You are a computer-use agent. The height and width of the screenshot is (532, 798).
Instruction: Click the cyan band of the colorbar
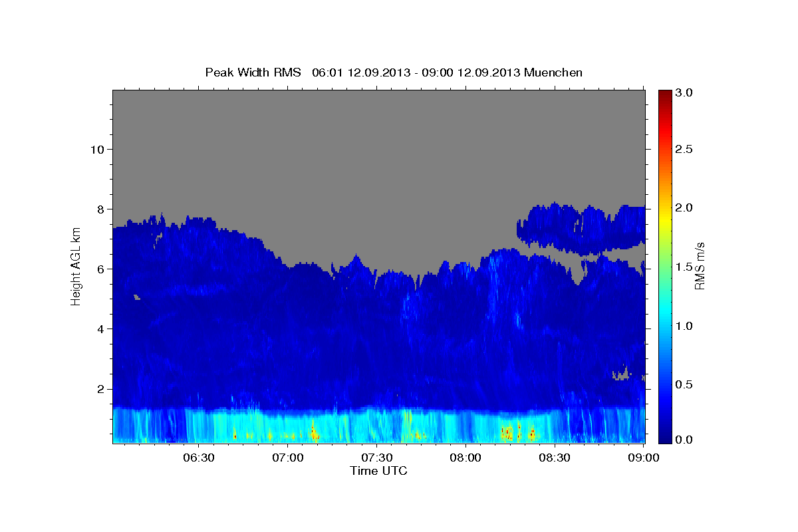tap(665, 309)
